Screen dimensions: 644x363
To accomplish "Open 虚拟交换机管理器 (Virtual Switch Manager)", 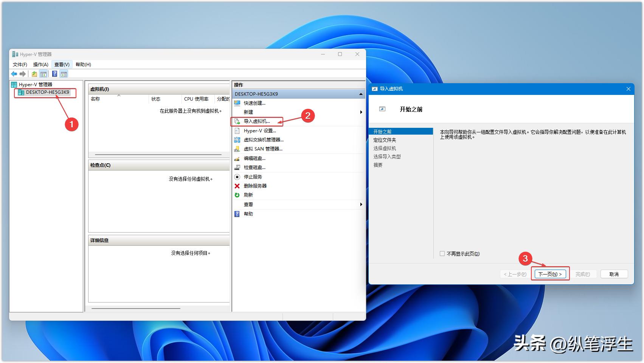I will [x=264, y=140].
